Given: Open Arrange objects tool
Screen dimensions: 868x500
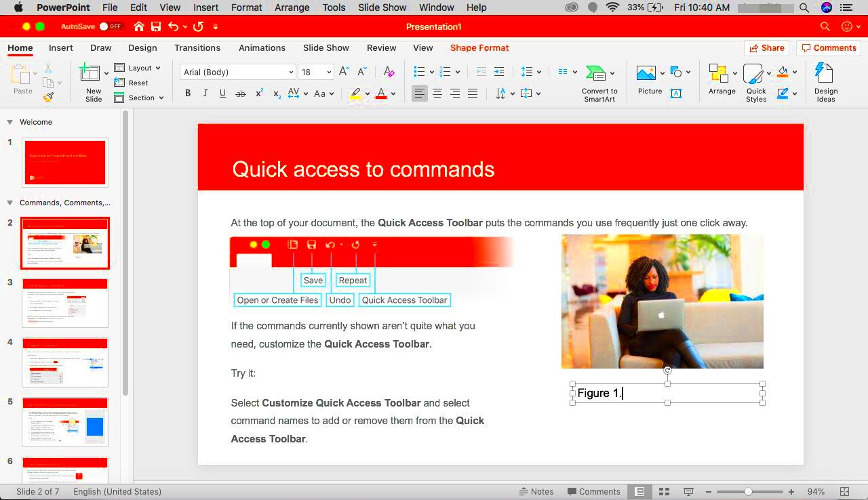Looking at the screenshot, I should point(718,73).
